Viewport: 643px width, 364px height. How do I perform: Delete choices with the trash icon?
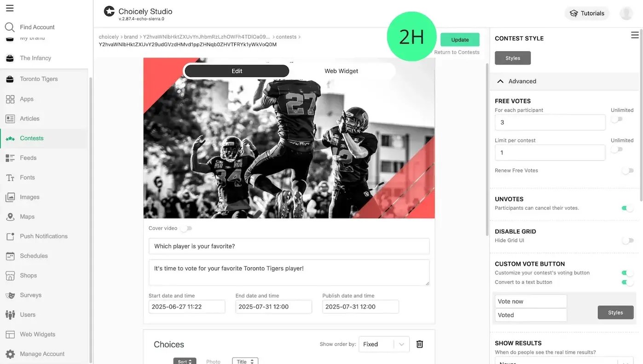coord(420,344)
